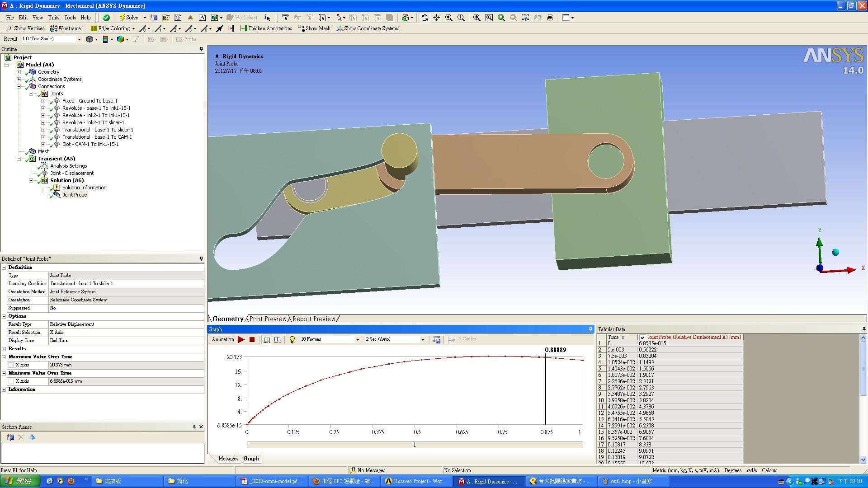Image resolution: width=868 pixels, height=488 pixels.
Task: Click the Solve button
Action: [128, 18]
